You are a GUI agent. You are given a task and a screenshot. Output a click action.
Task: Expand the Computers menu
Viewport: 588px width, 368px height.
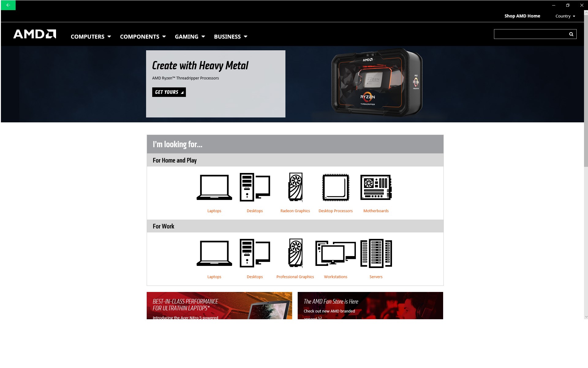(91, 36)
